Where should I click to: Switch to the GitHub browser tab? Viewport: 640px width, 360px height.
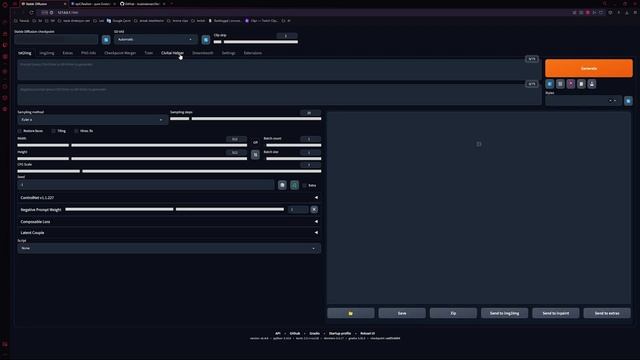[x=143, y=4]
